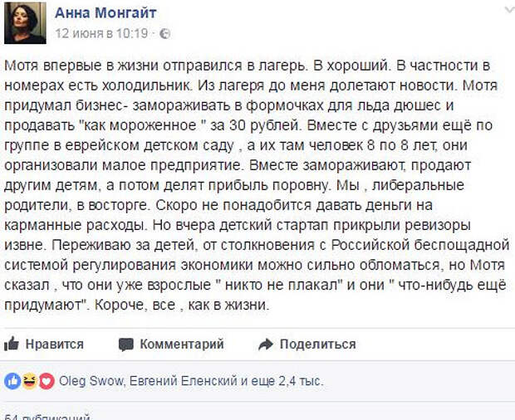This screenshot has width=515, height=420.
Task: Click the post body text paragraph
Action: click(x=257, y=185)
